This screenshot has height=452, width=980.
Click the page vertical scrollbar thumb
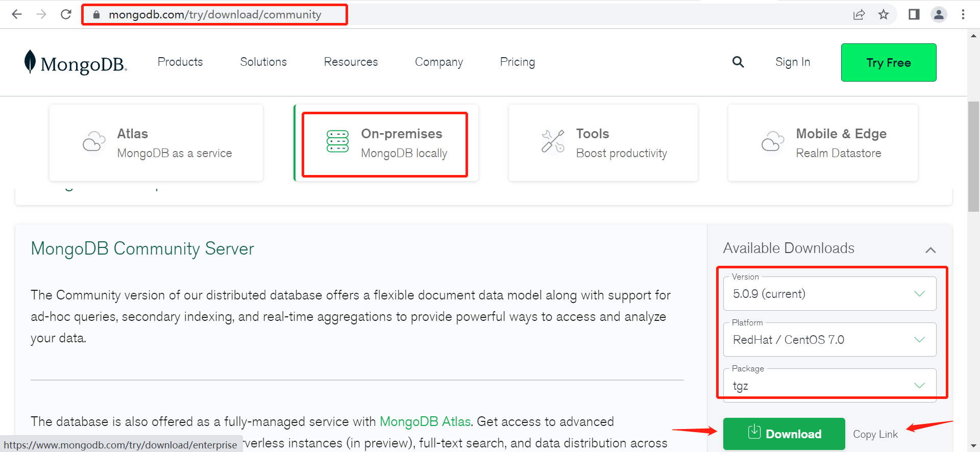coord(973,157)
